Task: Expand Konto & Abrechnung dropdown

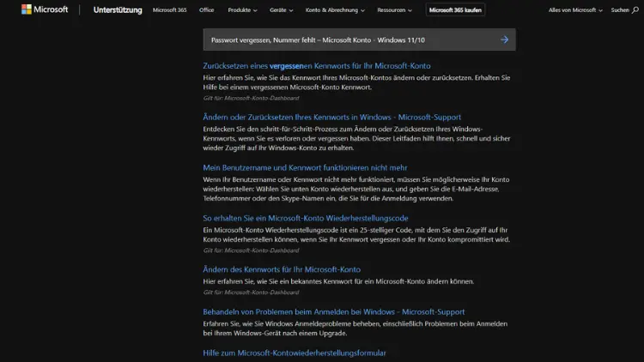Action: click(x=335, y=9)
